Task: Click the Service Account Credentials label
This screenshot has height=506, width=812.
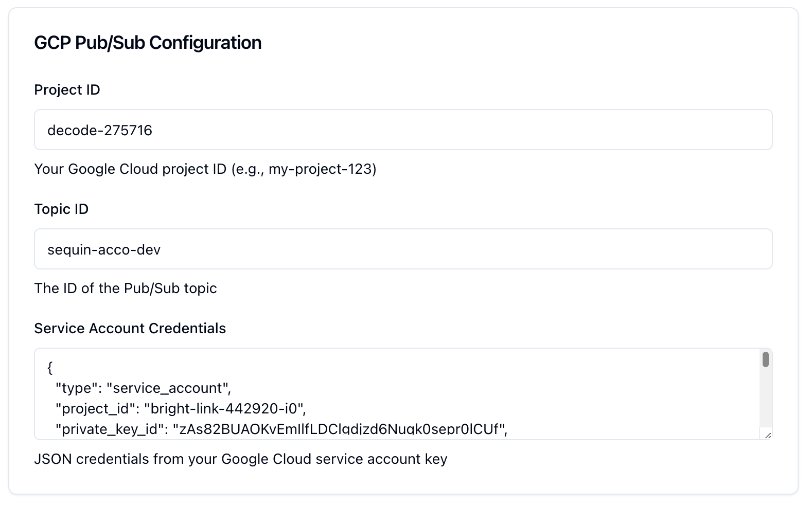Action: coord(130,328)
